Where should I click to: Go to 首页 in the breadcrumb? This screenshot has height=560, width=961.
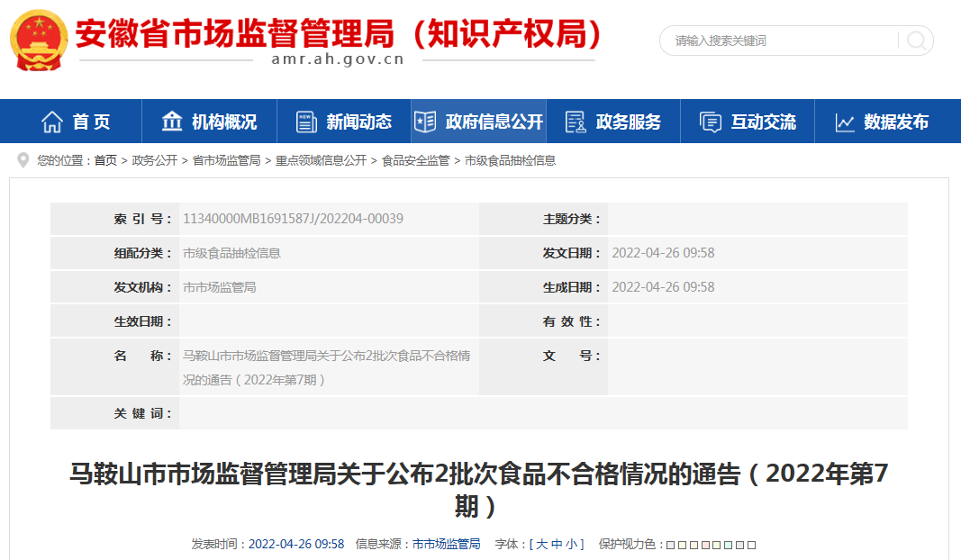point(105,160)
